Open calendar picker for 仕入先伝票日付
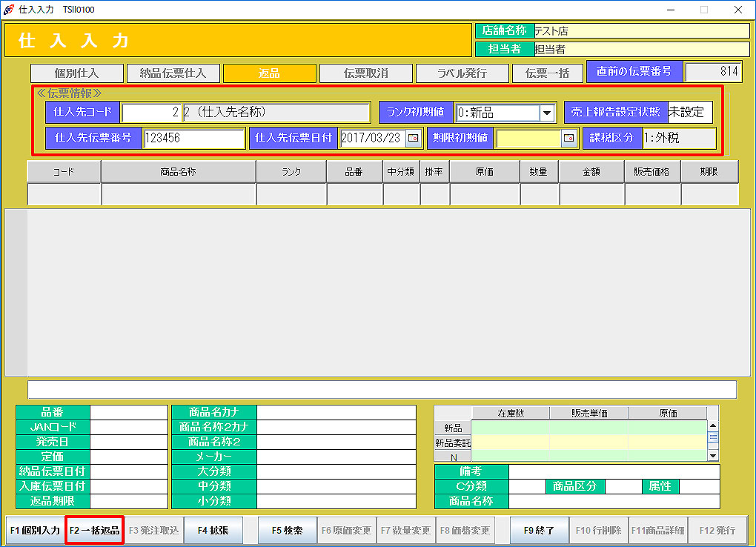 pos(413,138)
